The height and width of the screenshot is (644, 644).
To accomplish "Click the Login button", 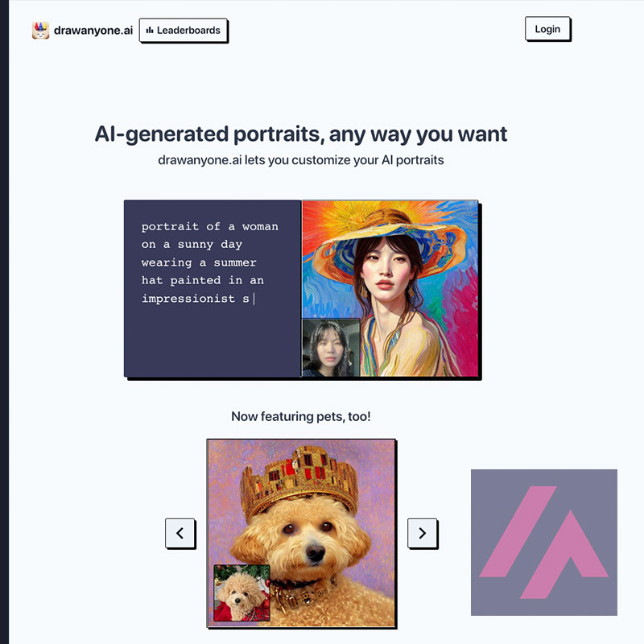I will [547, 29].
